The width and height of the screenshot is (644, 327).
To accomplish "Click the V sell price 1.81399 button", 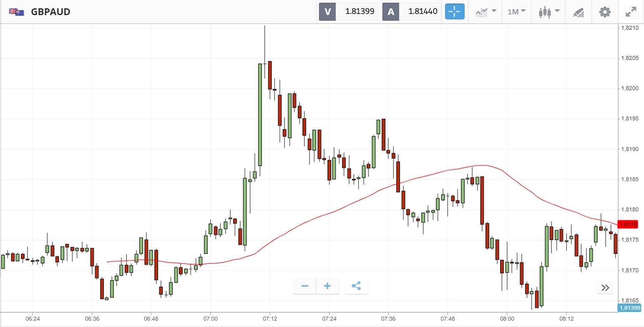I will 348,12.
